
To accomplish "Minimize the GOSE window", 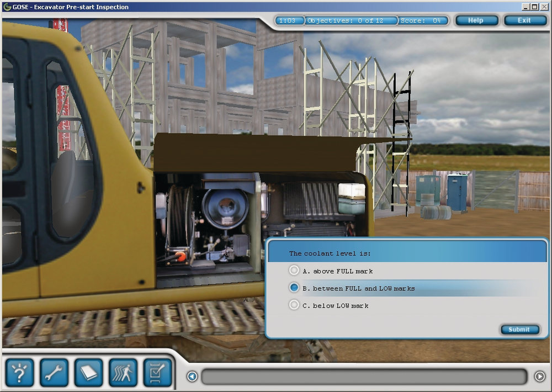I will coord(526,7).
